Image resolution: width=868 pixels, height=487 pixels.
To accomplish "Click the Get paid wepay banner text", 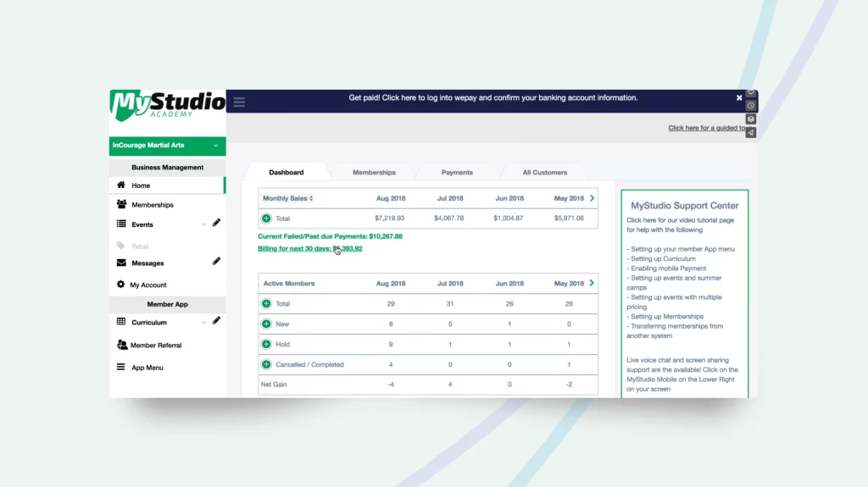I will pos(492,98).
